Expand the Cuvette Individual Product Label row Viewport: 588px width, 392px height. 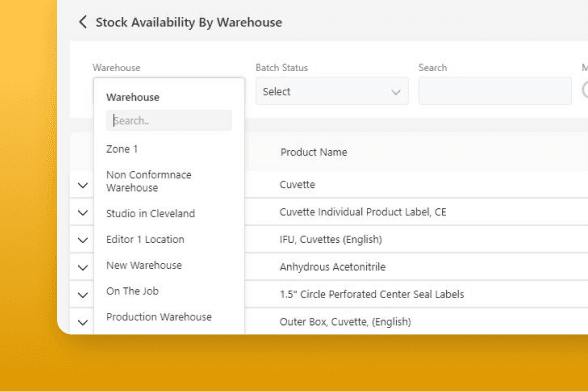pos(83,212)
